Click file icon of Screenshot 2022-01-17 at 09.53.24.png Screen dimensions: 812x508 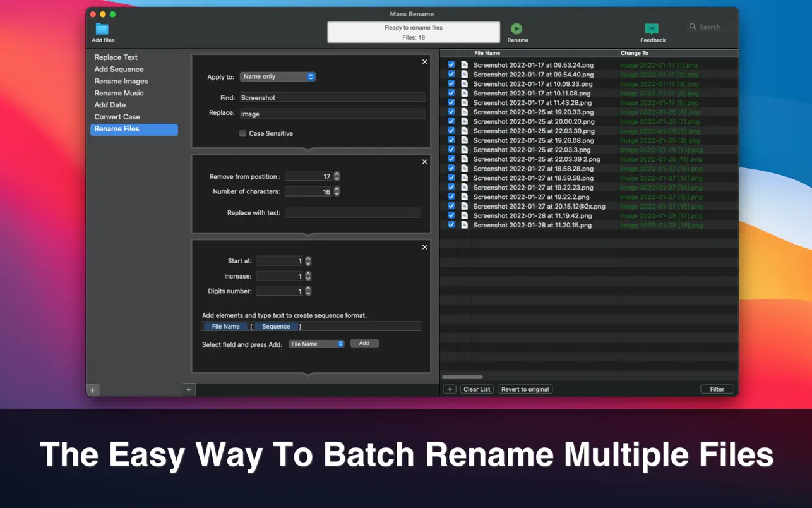click(464, 65)
